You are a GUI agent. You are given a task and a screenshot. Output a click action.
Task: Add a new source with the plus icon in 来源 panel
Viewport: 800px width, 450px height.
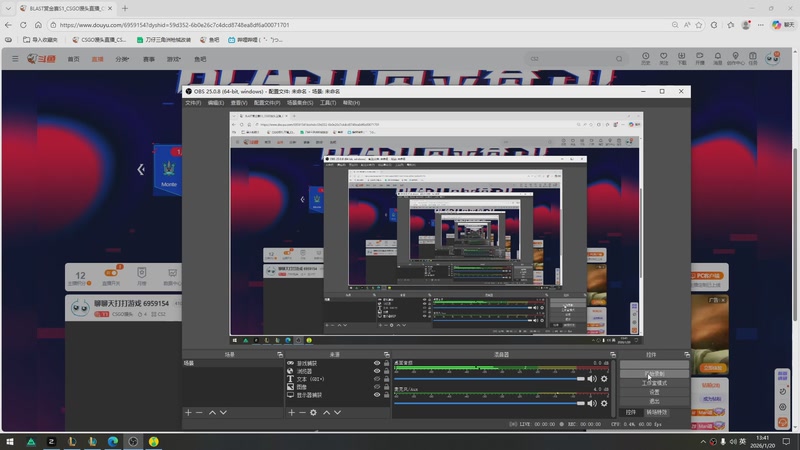pos(291,412)
